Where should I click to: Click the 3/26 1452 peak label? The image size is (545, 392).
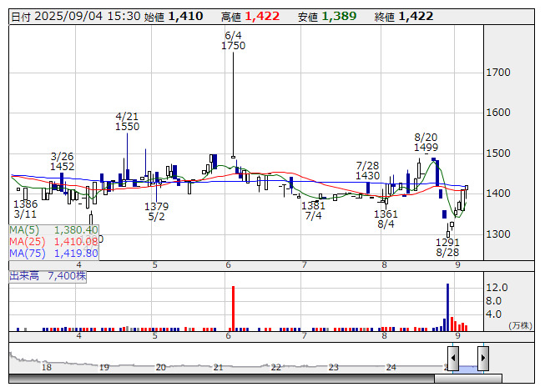(62, 161)
